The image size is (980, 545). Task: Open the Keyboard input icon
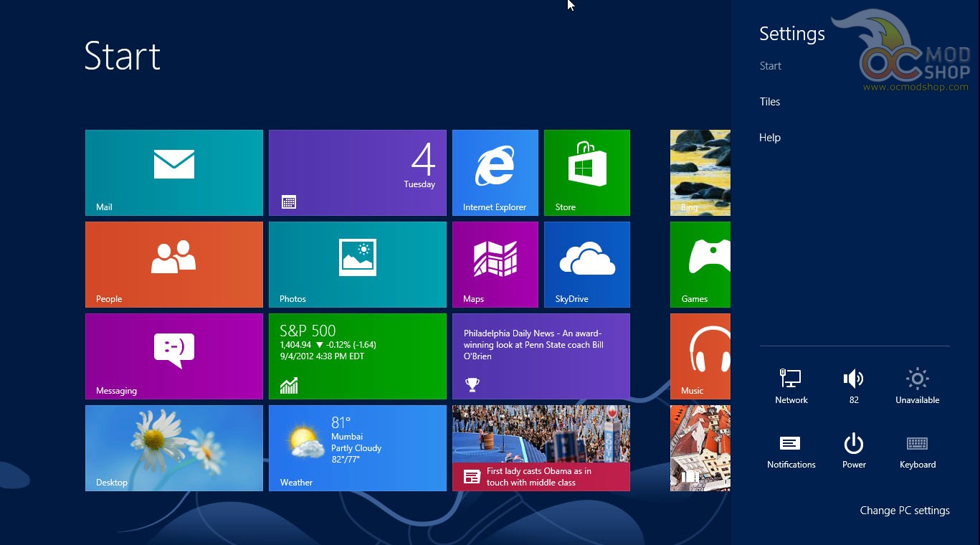[x=918, y=451]
